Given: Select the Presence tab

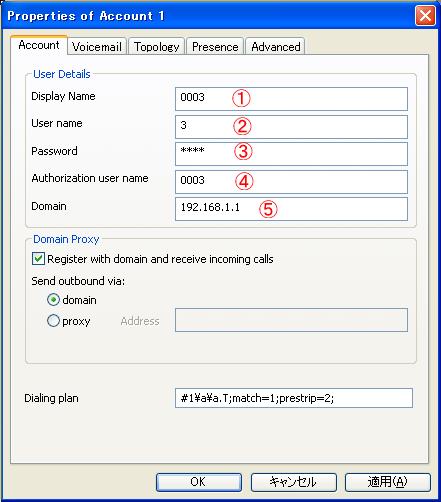Looking at the screenshot, I should 215,46.
